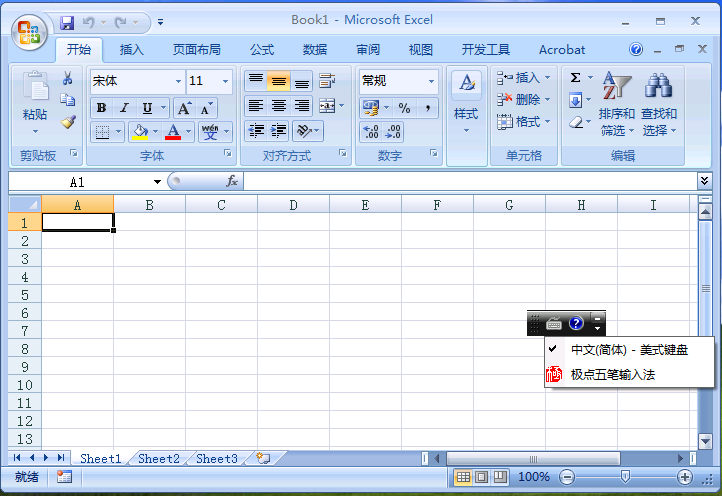Open the 插入 ribbon tab
Screen dimensions: 722x496
click(x=132, y=50)
